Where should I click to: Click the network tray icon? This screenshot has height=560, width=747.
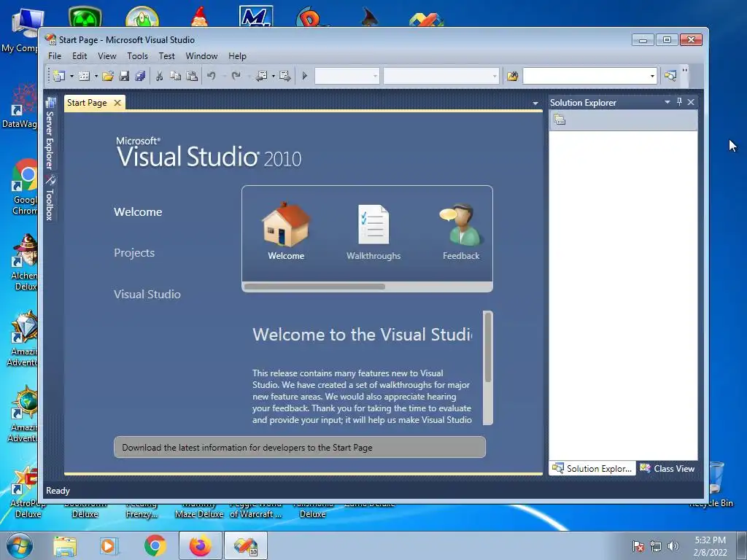656,546
